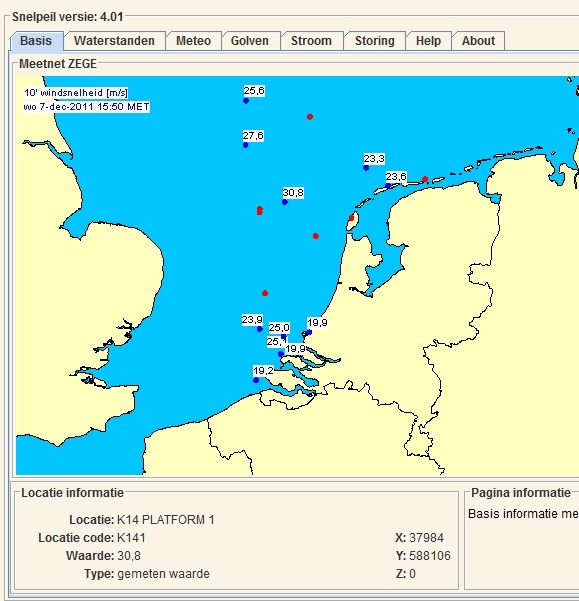This screenshot has width=579, height=601.
Task: Click the red station dot north of 23,9
Action: coord(265,293)
